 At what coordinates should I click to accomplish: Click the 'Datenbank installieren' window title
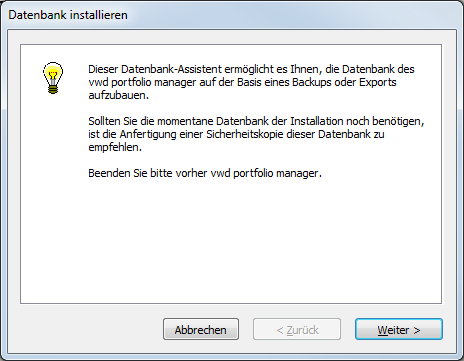pyautogui.click(x=68, y=15)
